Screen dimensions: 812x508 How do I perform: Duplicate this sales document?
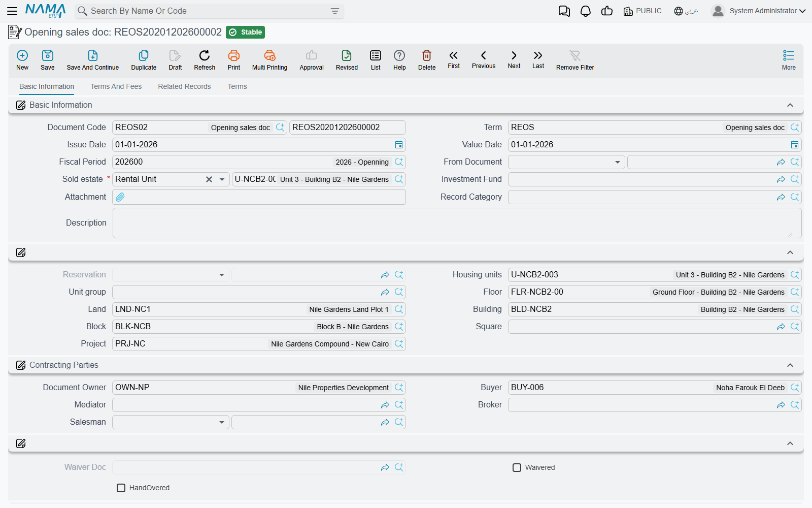coord(144,60)
